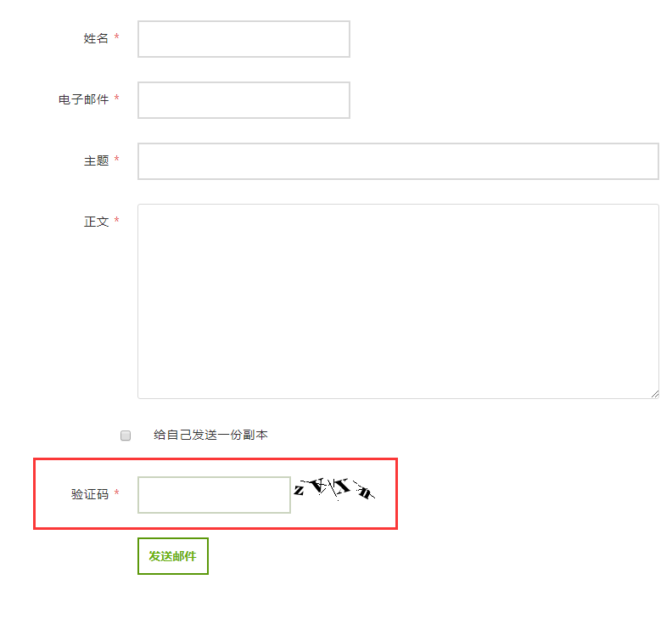Click the required asterisk beside 电子邮件

[x=116, y=99]
